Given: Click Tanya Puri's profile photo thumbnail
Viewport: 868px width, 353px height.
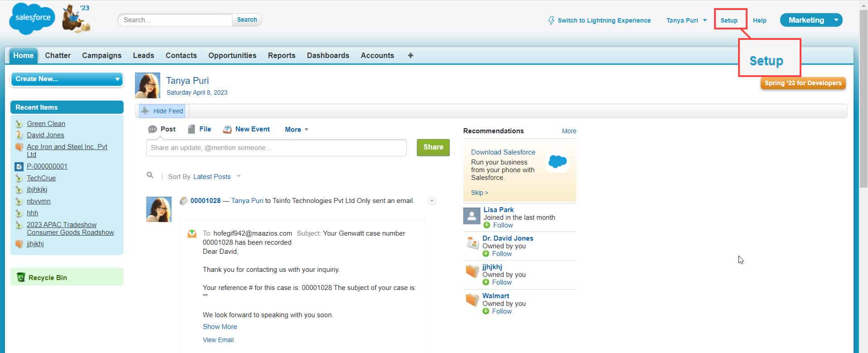Looking at the screenshot, I should 148,85.
